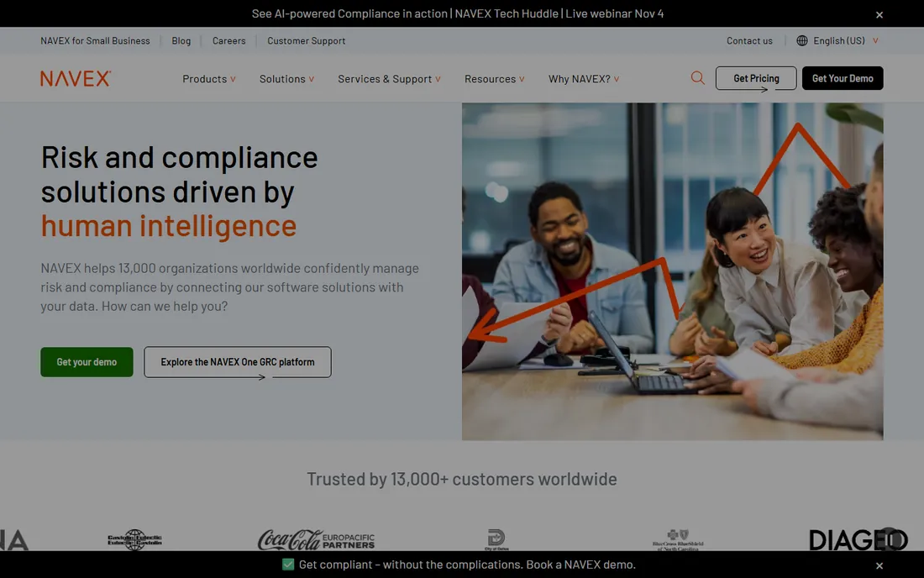Image resolution: width=924 pixels, height=578 pixels.
Task: Click the City of Dallas logo
Action: (x=496, y=539)
